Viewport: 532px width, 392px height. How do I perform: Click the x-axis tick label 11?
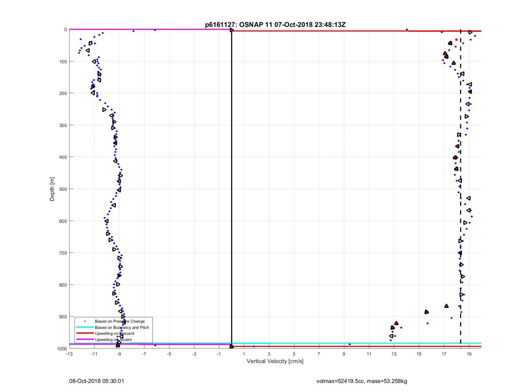coord(369,354)
